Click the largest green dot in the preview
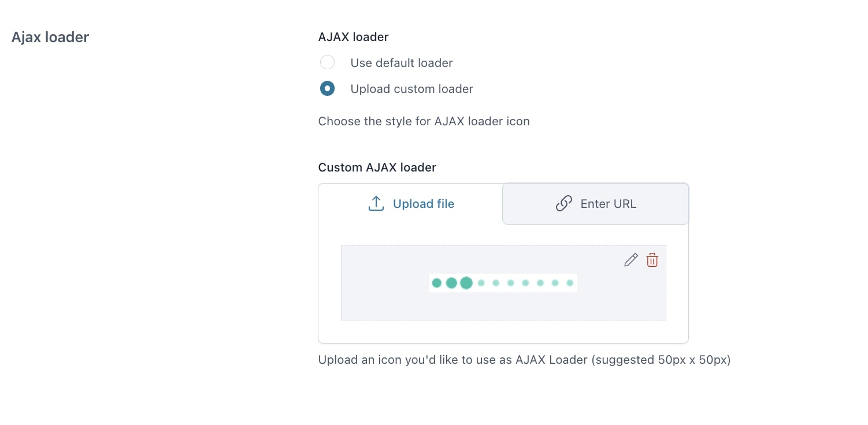Viewport: 868px width, 425px height. coord(466,283)
